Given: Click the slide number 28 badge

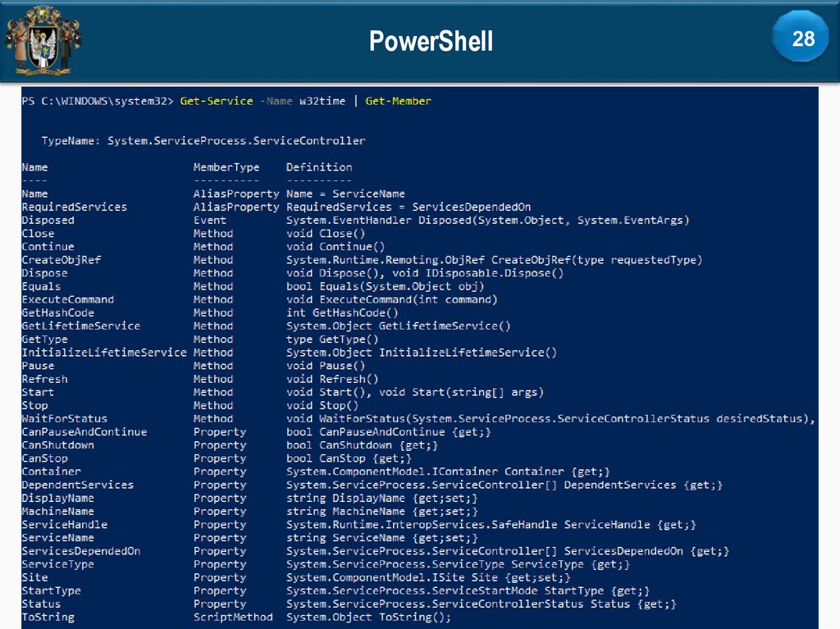Looking at the screenshot, I should (802, 38).
